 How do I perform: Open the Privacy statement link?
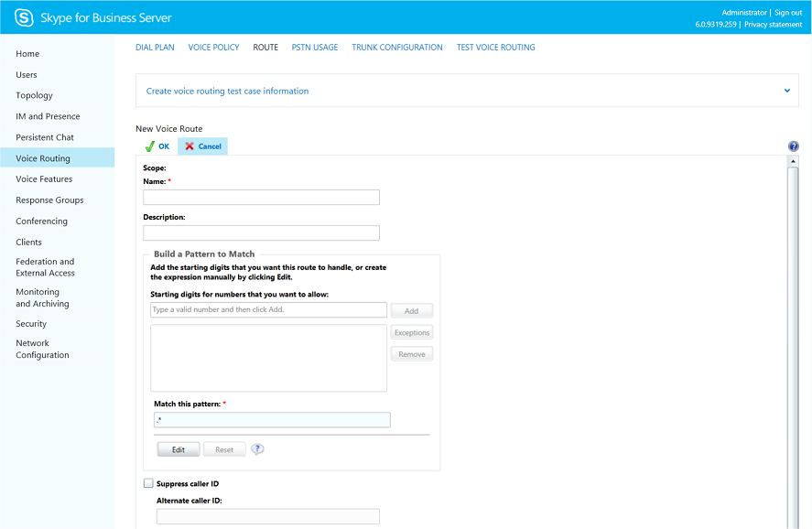point(773,25)
